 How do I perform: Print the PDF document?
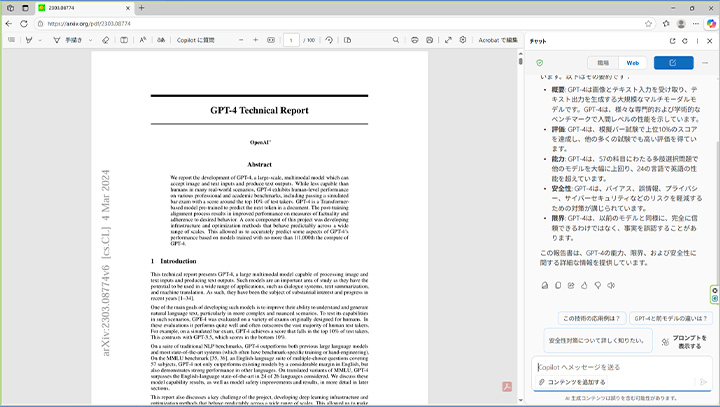coord(415,40)
